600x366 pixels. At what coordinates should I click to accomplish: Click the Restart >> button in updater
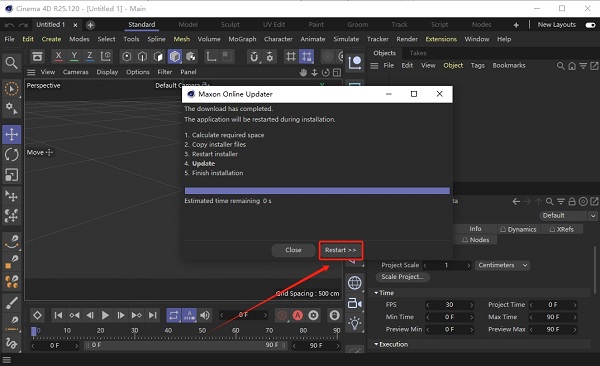click(341, 250)
